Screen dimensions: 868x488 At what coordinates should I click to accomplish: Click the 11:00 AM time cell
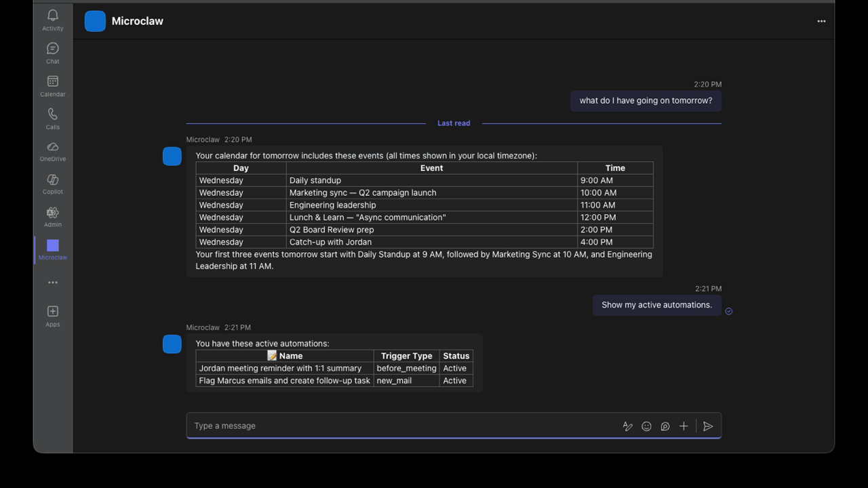coord(615,205)
